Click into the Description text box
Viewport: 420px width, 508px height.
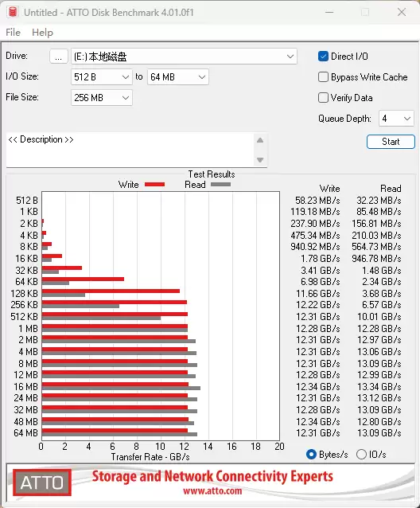tap(130, 150)
